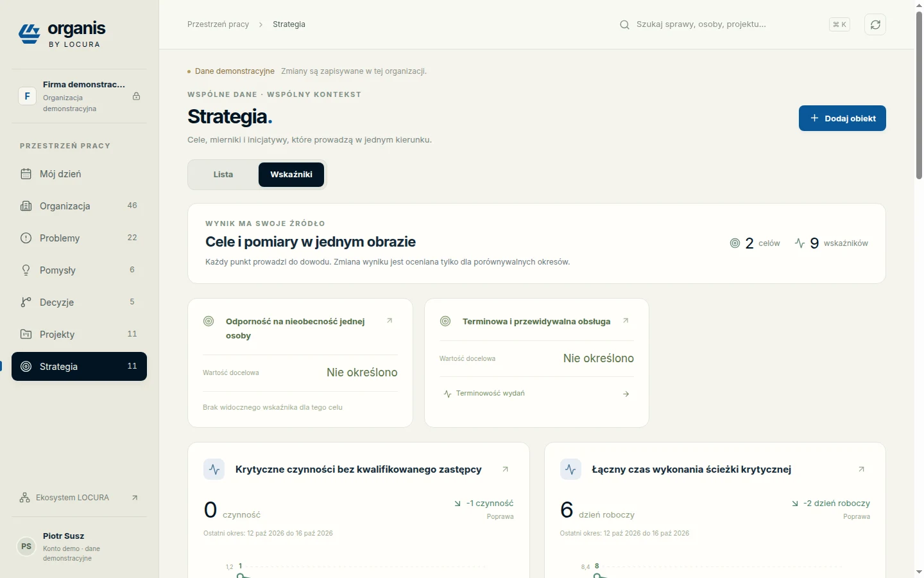Viewport: 924px width, 578px height.
Task: Open Firma demonstracyjna organization switcher
Action: tap(79, 96)
